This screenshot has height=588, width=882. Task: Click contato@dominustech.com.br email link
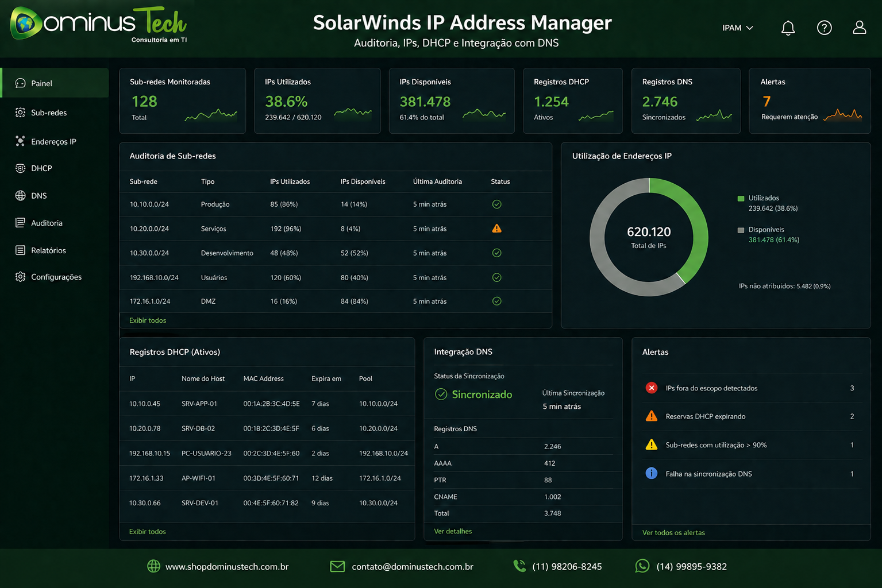pyautogui.click(x=413, y=567)
